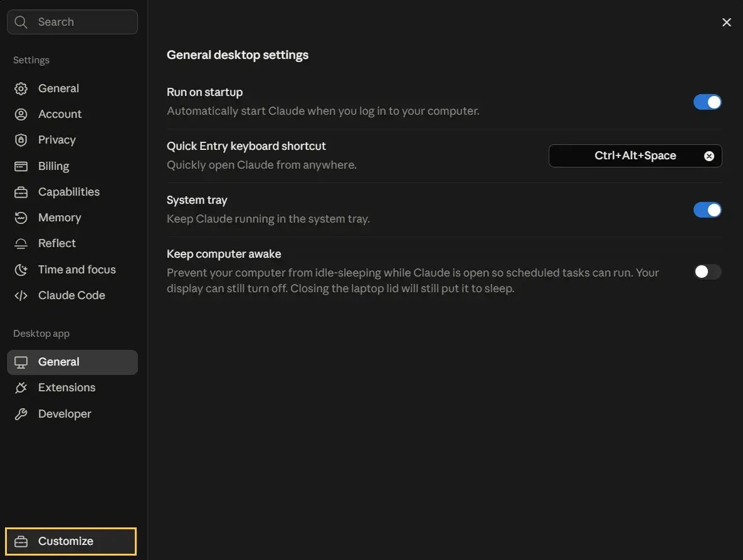Click the Memory icon in the sidebar
This screenshot has height=560, width=743.
click(21, 218)
